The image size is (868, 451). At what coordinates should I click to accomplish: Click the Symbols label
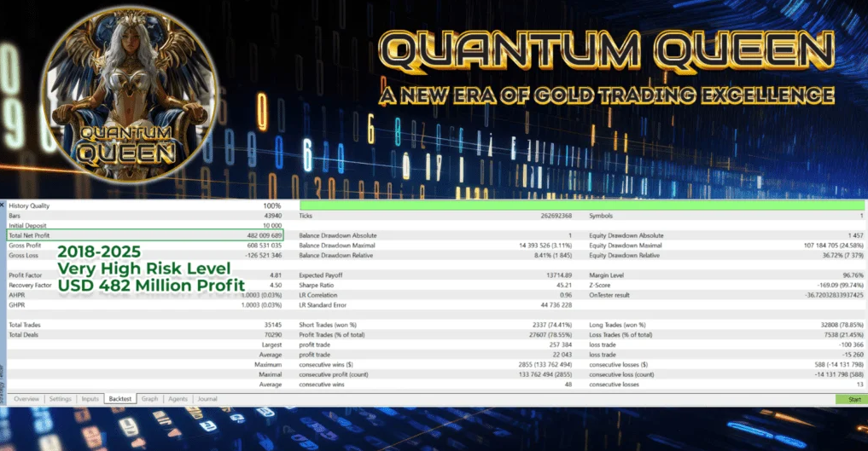(601, 216)
